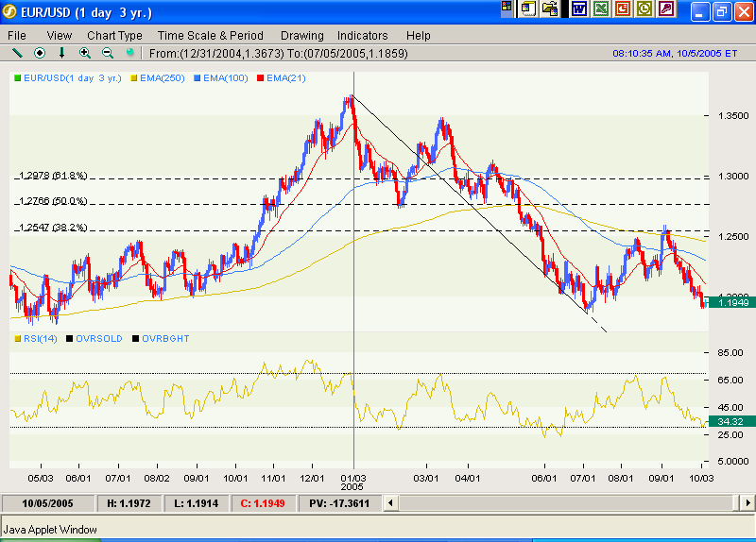
Task: Select the trend line drawing tool
Action: (x=16, y=53)
